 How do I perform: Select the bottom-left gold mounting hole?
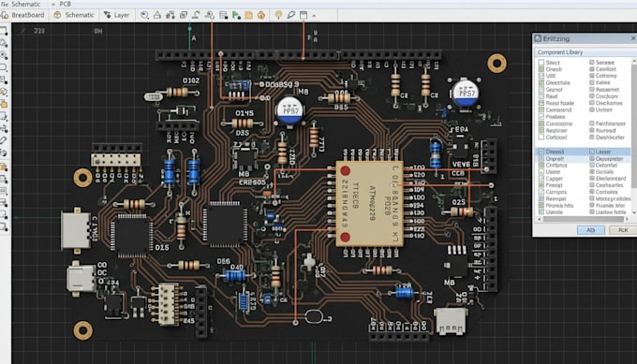82,330
